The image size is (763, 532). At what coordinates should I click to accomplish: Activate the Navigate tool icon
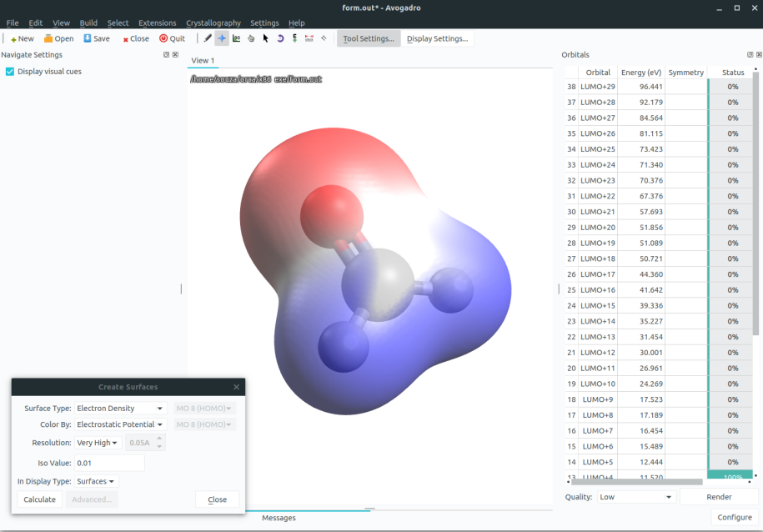222,38
